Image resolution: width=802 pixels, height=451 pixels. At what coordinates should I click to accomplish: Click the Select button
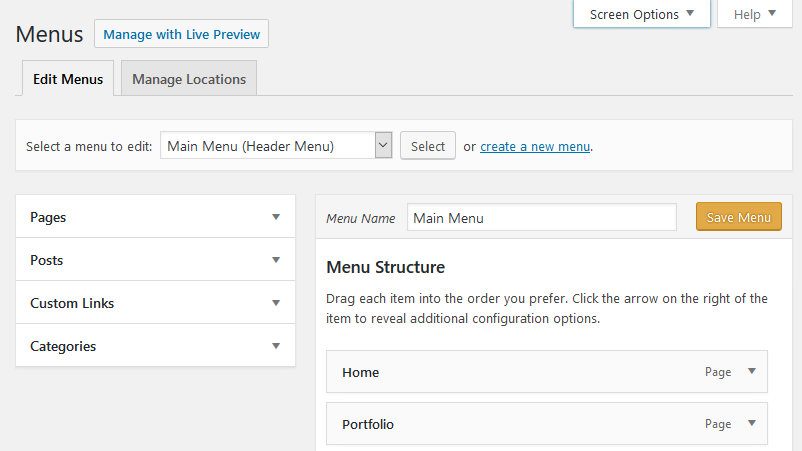[x=428, y=146]
